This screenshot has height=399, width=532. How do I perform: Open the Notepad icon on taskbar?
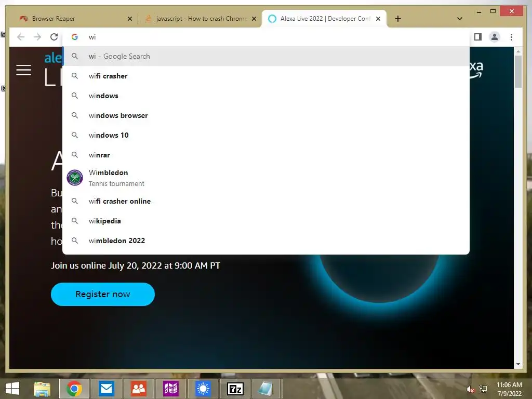267,389
